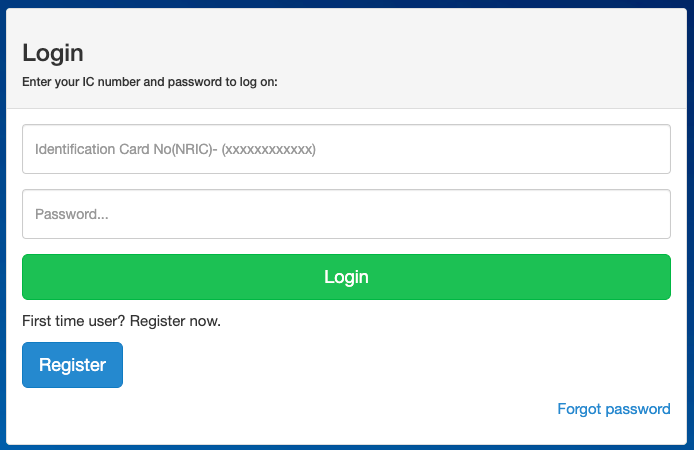The image size is (694, 450).
Task: Submit the form with the Login button
Action: [x=346, y=277]
